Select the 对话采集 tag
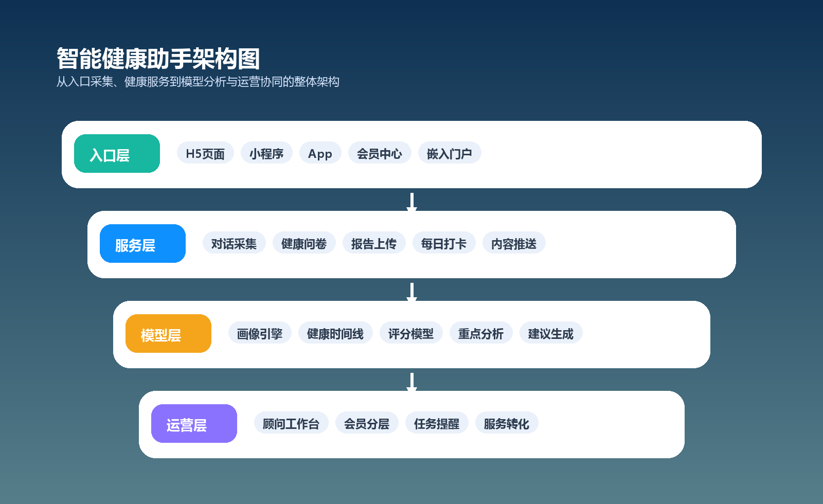 (234, 243)
